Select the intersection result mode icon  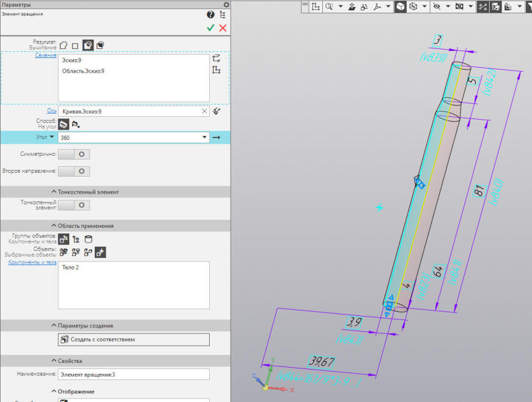100,45
